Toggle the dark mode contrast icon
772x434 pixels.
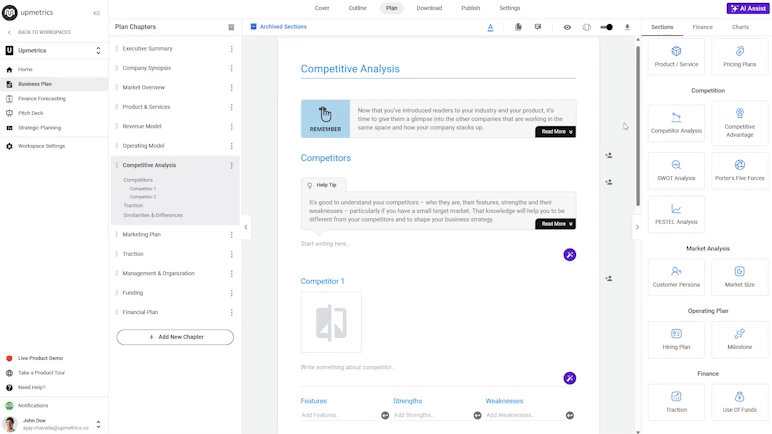tap(586, 27)
